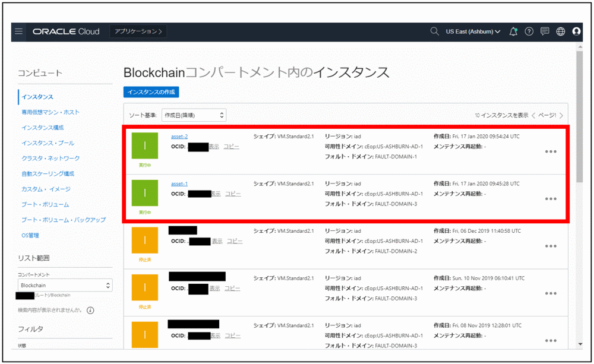
Task: Select ブート・ボリューム menu item
Action: [x=45, y=204]
